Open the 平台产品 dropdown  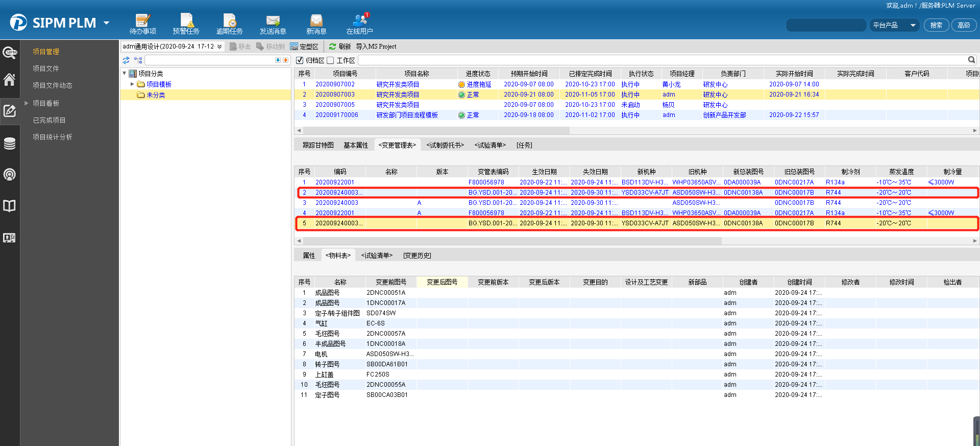[x=894, y=25]
